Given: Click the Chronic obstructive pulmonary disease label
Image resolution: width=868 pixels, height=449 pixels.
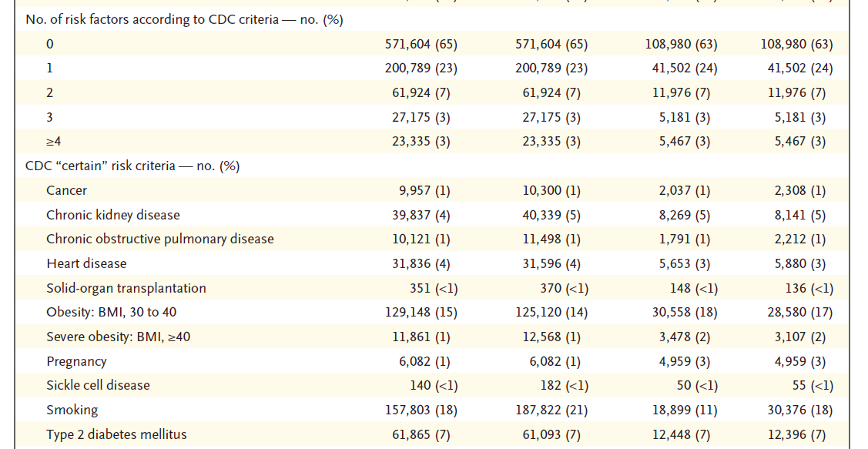Looking at the screenshot, I should click(159, 239).
